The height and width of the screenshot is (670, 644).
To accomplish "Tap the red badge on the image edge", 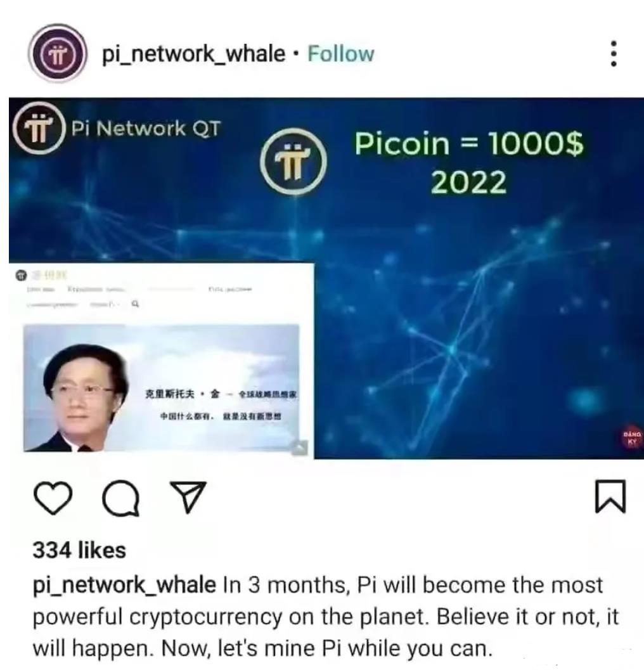I will click(632, 437).
